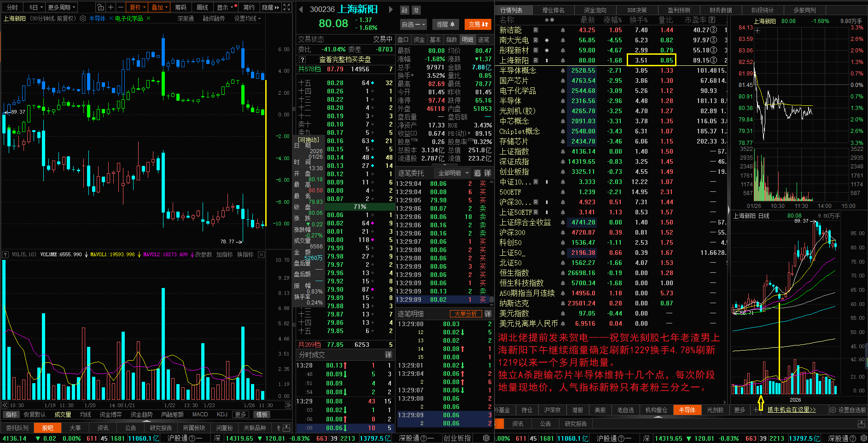The width and height of the screenshot is (868, 443).
Task: Zoom in chart with plus icon
Action: point(111,7)
